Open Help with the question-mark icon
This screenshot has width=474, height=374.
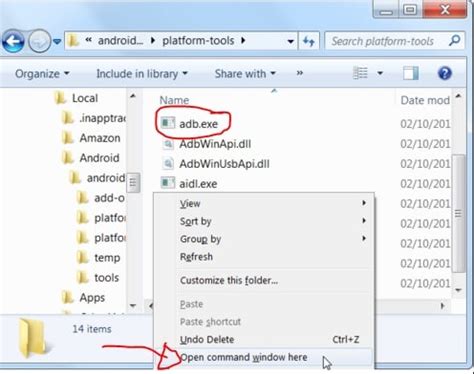point(445,73)
